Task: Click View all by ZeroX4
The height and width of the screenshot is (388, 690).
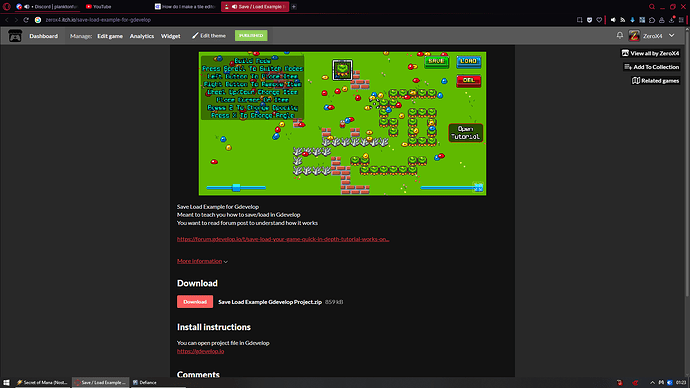Action: point(650,53)
